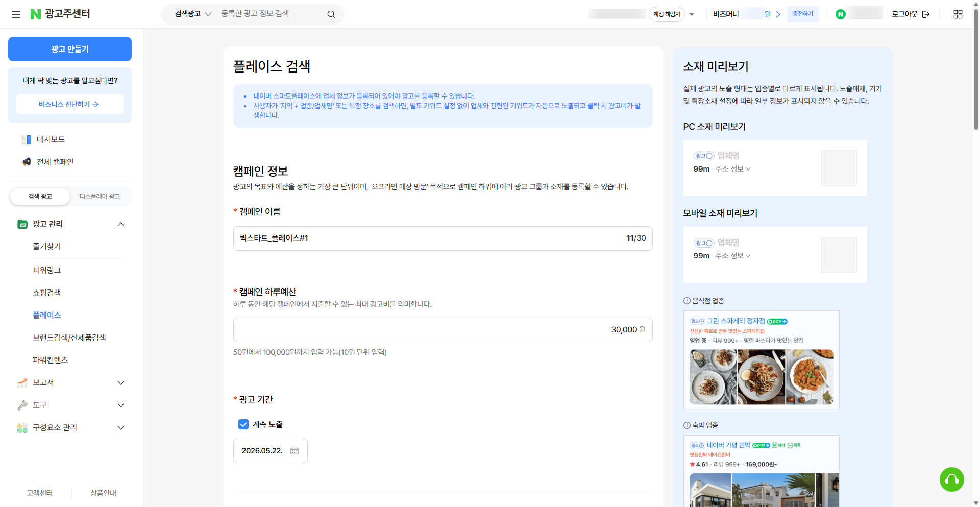Click the 보고서 chart icon
980x507 pixels.
22,382
